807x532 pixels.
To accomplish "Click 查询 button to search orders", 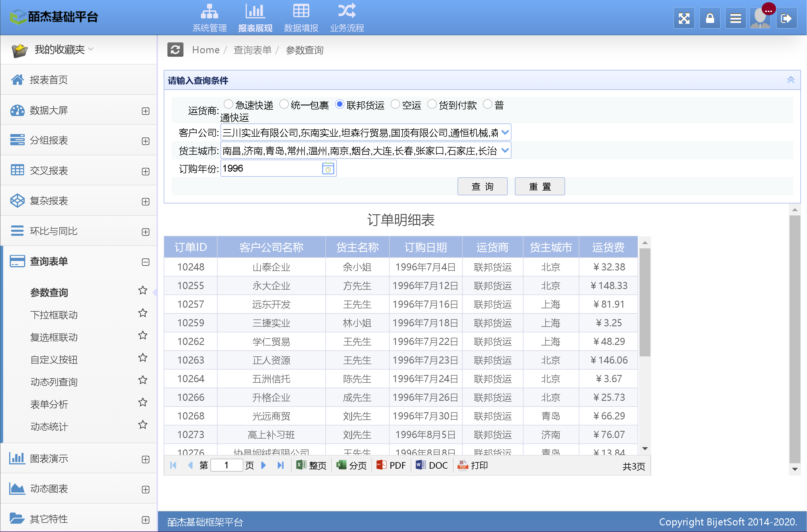I will click(482, 187).
